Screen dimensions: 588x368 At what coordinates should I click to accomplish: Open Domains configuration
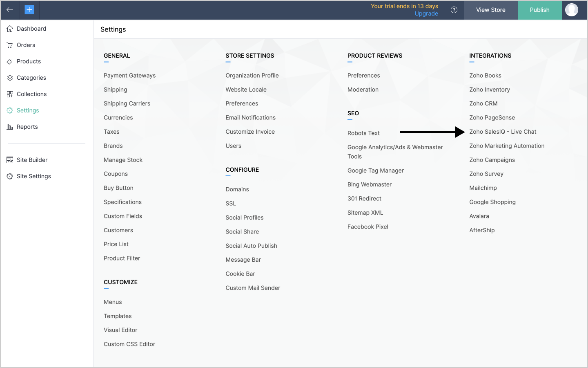(x=237, y=189)
